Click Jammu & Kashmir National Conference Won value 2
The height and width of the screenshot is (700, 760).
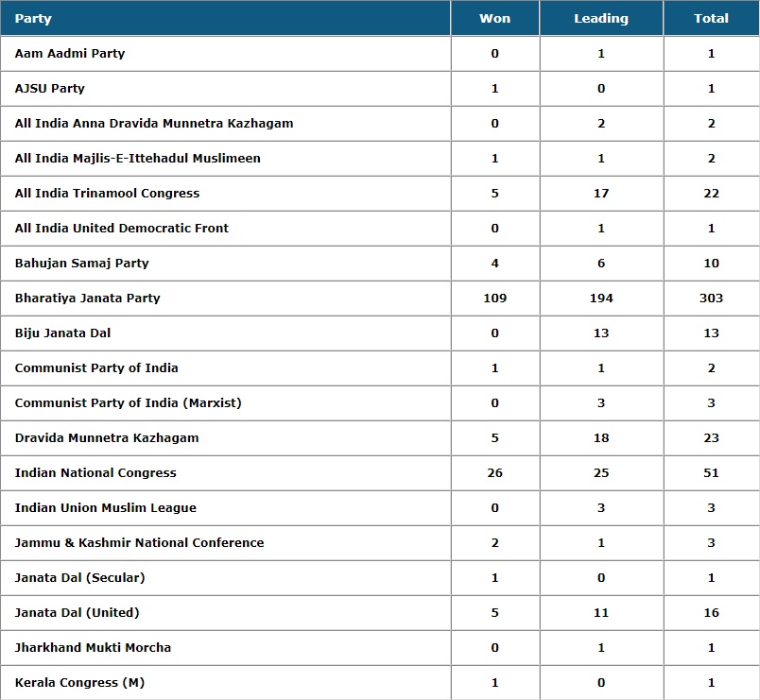495,542
